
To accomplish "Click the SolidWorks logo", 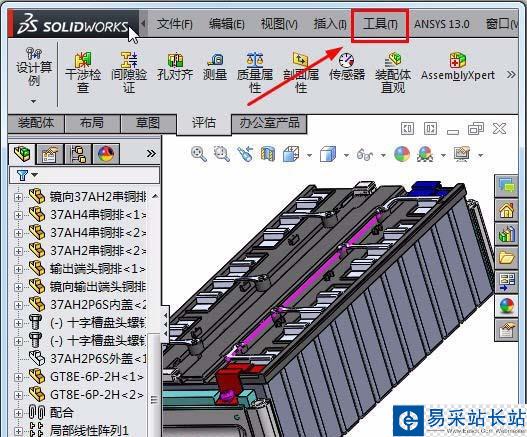I will click(73, 25).
